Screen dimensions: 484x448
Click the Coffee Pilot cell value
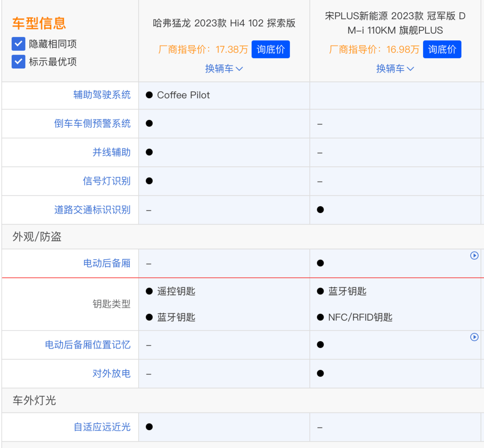pyautogui.click(x=183, y=95)
